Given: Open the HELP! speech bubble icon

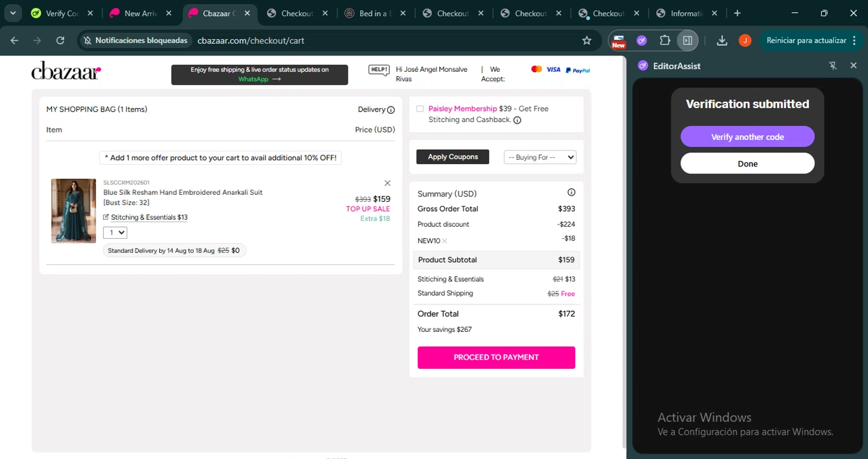Looking at the screenshot, I should pyautogui.click(x=379, y=70).
